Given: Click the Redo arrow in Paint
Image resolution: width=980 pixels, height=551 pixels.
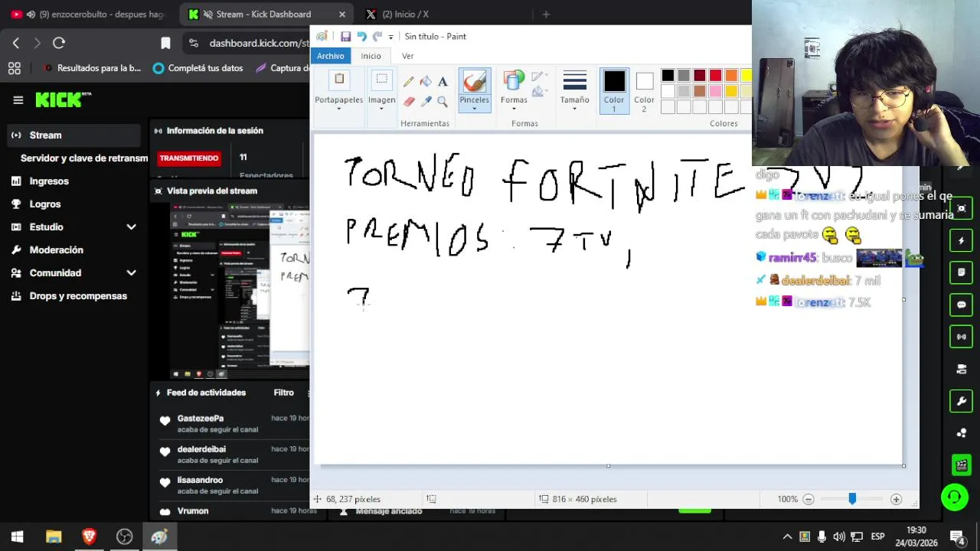Looking at the screenshot, I should pos(377,36).
